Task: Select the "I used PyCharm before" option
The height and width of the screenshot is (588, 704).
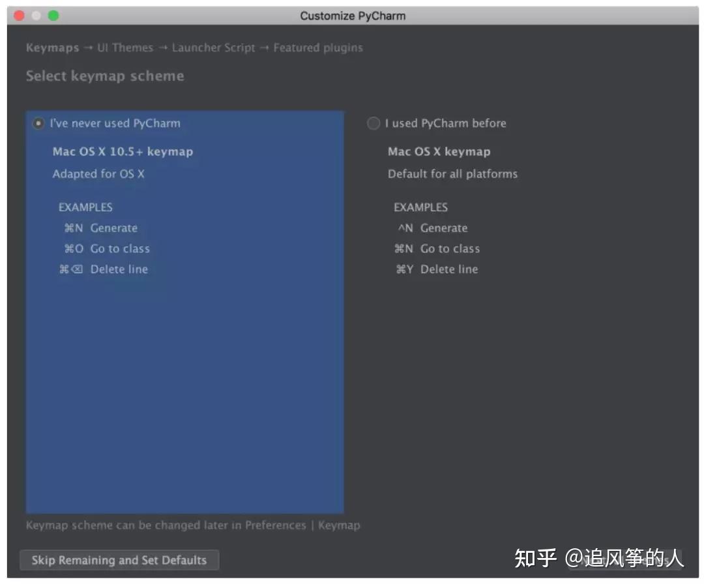Action: pyautogui.click(x=374, y=123)
